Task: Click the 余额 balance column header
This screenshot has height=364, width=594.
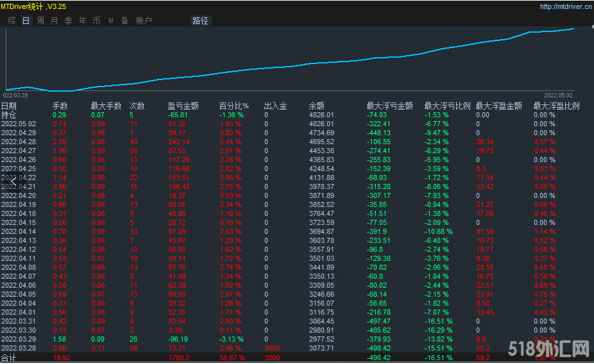Action: pos(316,106)
